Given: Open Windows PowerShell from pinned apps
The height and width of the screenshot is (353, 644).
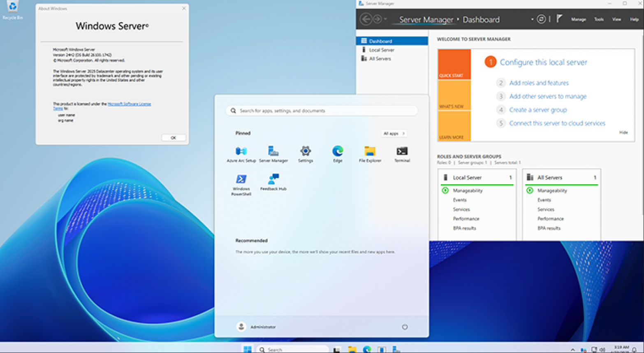Looking at the screenshot, I should point(241,185).
